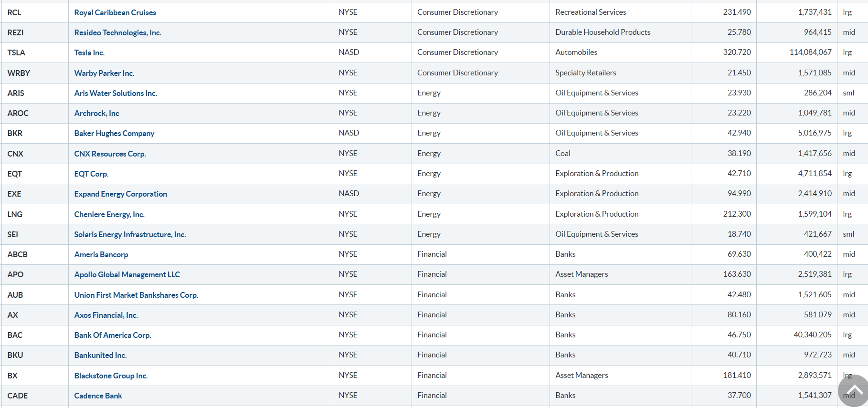Open Apollo Global Management LLC link

tap(127, 274)
